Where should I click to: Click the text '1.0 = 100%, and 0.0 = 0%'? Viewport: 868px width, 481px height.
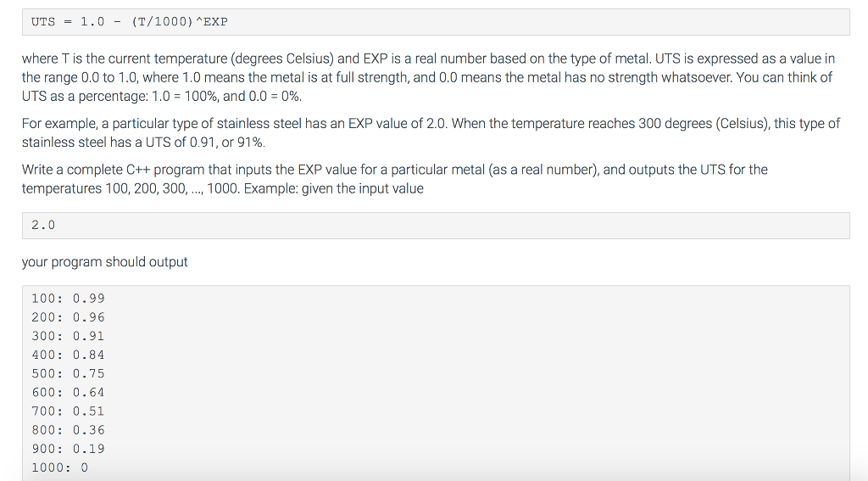coord(231,96)
